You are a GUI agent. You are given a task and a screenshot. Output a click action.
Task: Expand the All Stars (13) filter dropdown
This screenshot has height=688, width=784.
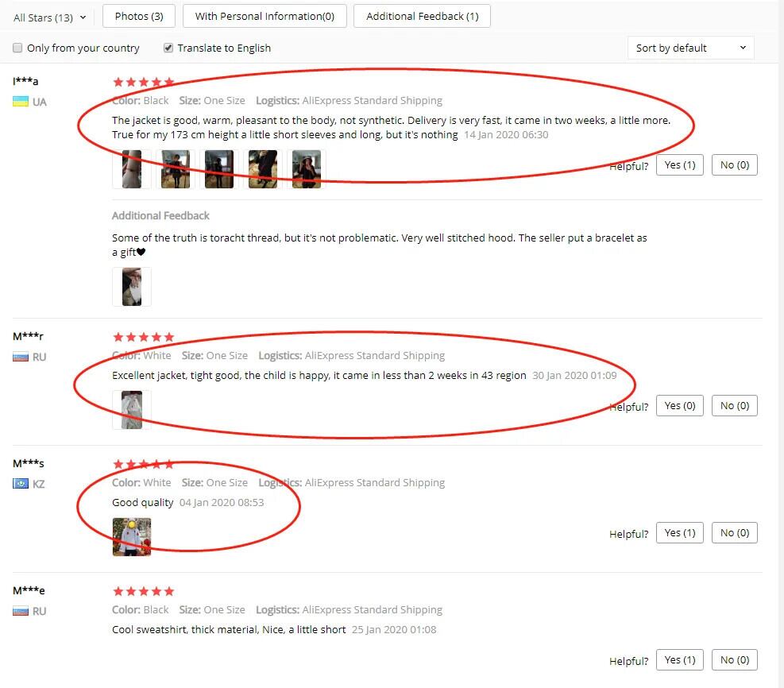tap(49, 17)
